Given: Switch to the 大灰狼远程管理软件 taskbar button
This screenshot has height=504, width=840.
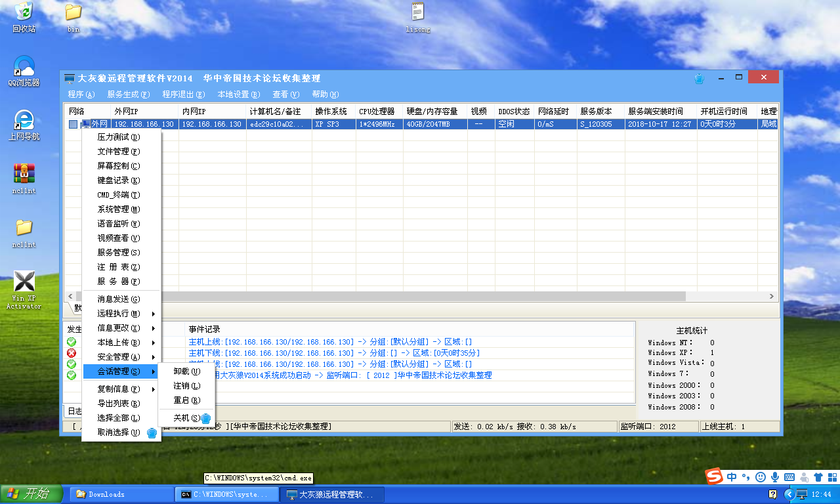Looking at the screenshot, I should [x=331, y=494].
